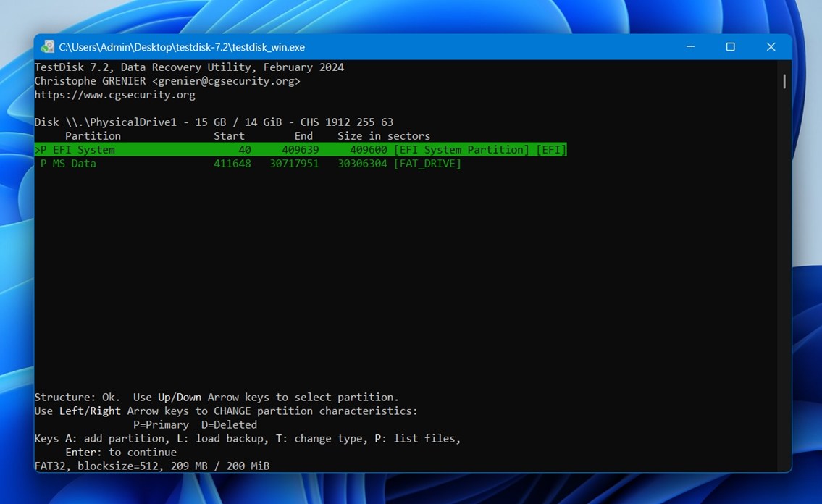Click the 'Left/Right' arrow keys hint
Image resolution: width=822 pixels, height=504 pixels.
[x=90, y=411]
